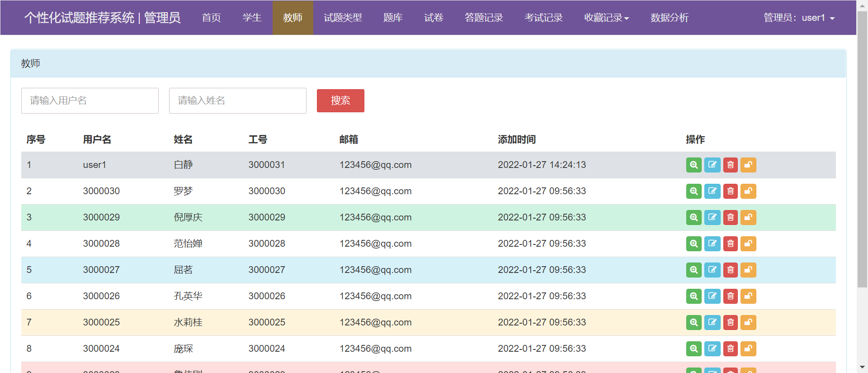
Task: Click the orange unlock icon for 范怡婵
Action: 748,244
